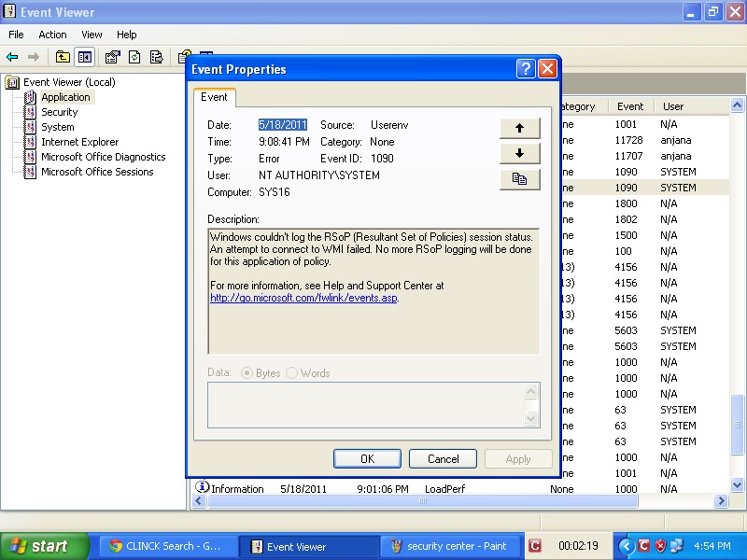Select the LoadPerf Information event row
The image size is (747, 560).
[459, 488]
